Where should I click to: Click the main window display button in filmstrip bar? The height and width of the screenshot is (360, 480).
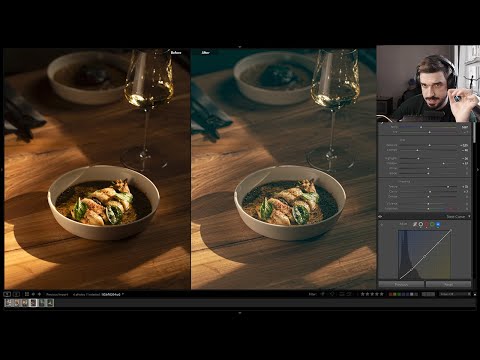tap(7, 294)
